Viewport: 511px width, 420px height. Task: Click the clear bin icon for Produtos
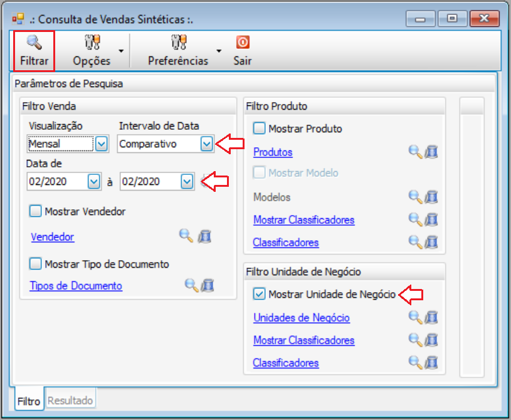point(431,152)
